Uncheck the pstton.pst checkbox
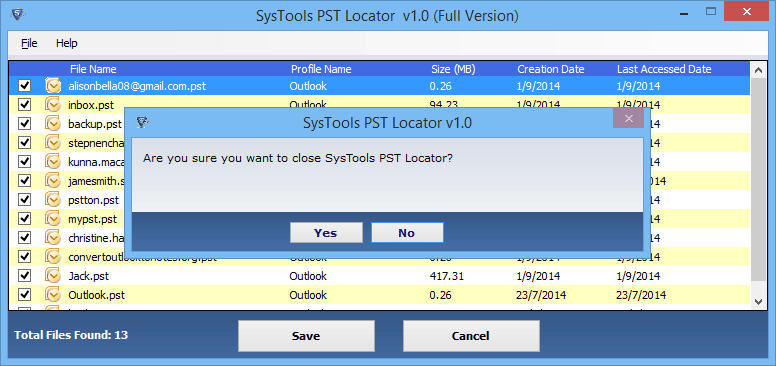This screenshot has width=776, height=366. 24,200
